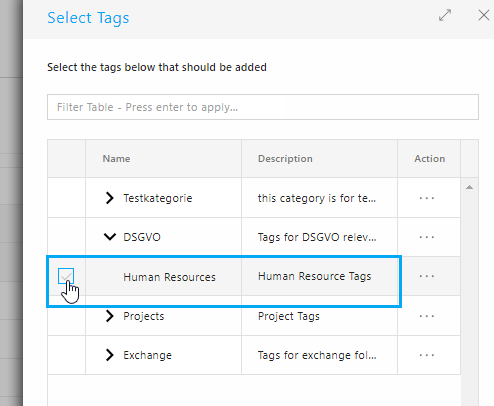Open action menu for Exchange row
The height and width of the screenshot is (406, 494).
pos(427,355)
